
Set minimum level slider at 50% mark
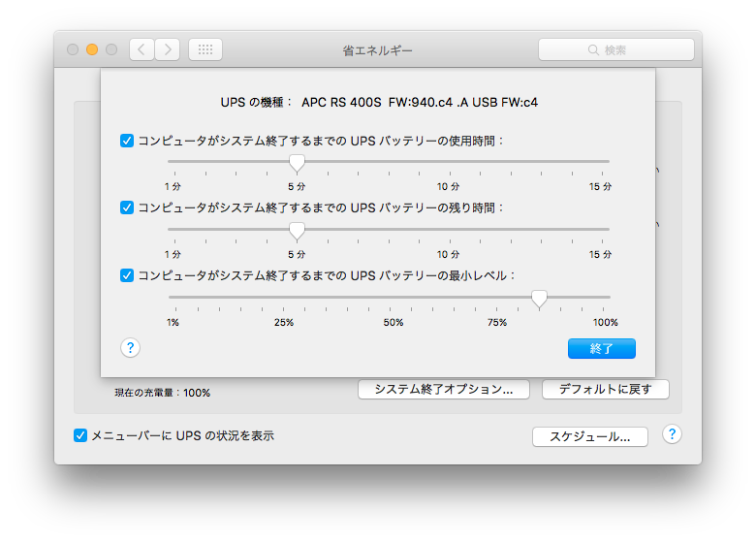[390, 298]
